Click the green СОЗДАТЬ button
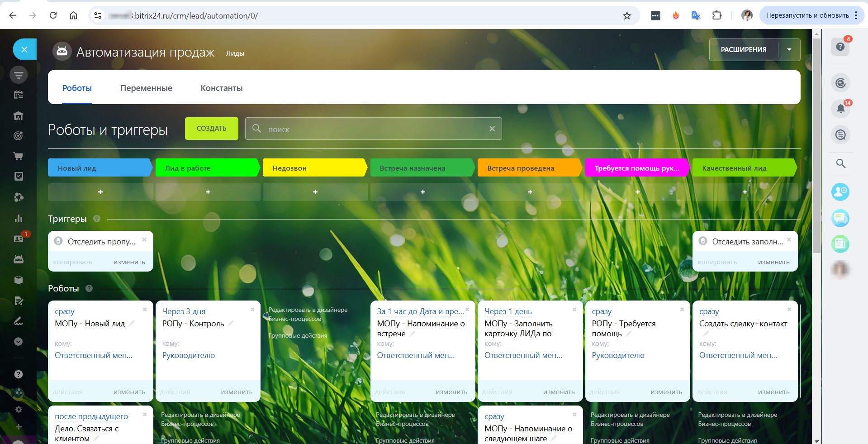 tap(212, 129)
